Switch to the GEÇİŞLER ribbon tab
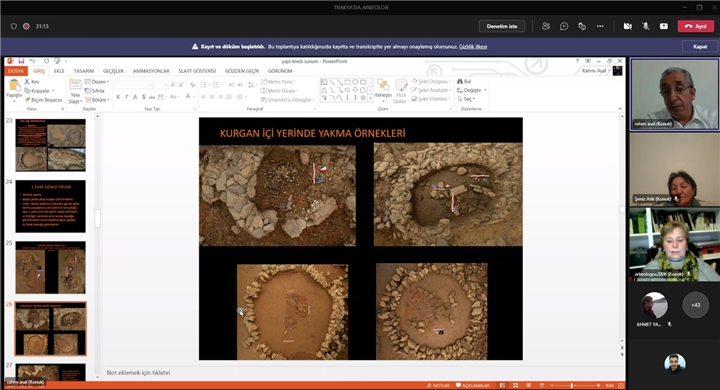The image size is (720, 390). coord(113,71)
